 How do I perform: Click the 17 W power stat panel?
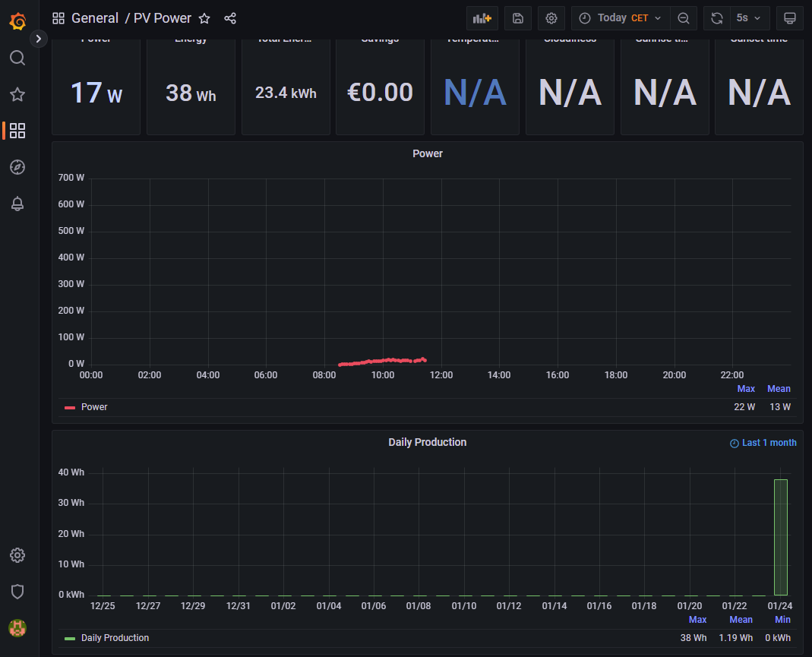coord(96,87)
